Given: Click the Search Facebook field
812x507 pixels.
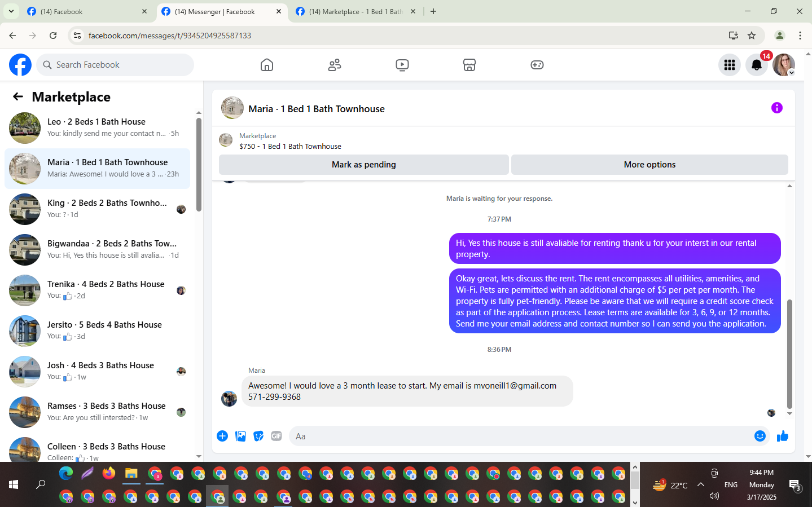Looking at the screenshot, I should (x=115, y=65).
